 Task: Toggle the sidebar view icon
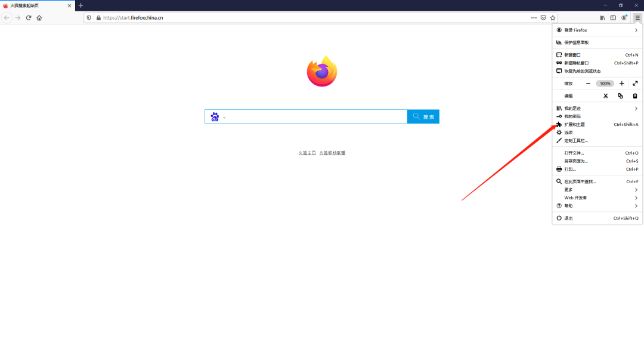[613, 18]
